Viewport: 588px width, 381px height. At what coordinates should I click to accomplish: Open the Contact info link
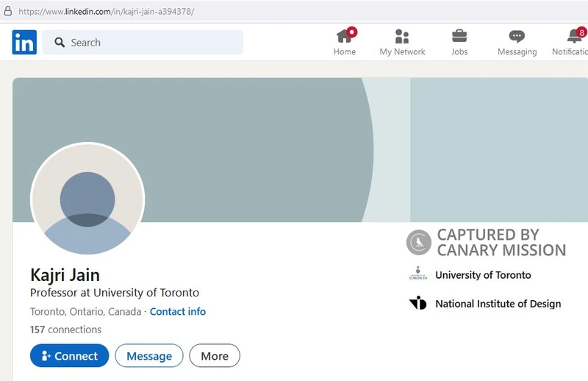click(178, 312)
